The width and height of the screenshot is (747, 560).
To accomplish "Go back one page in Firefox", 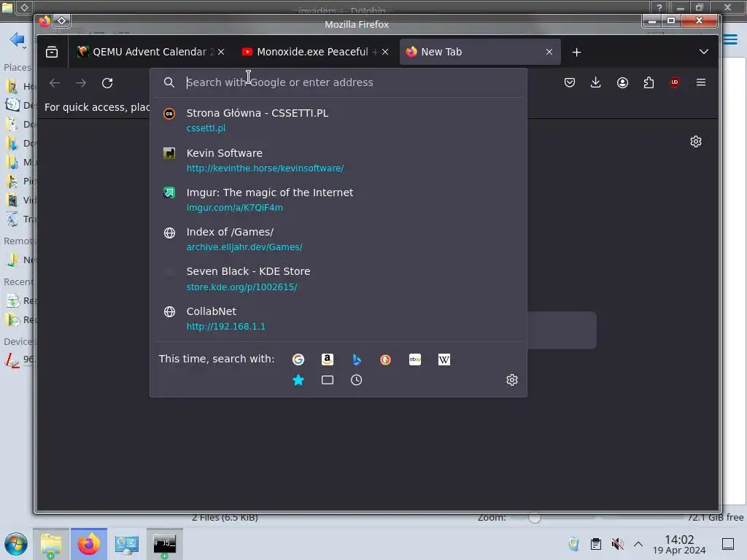I will pos(55,83).
